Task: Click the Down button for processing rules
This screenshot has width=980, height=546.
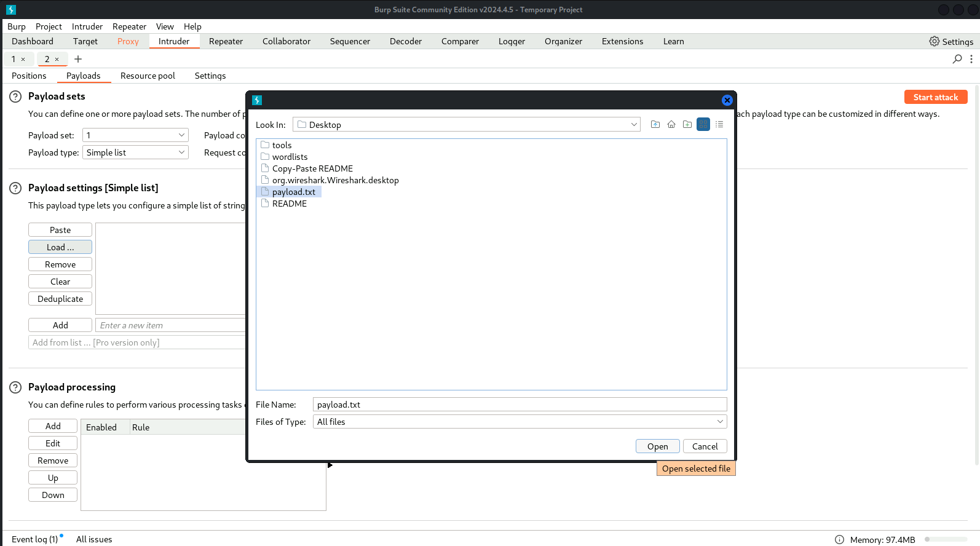Action: (53, 495)
